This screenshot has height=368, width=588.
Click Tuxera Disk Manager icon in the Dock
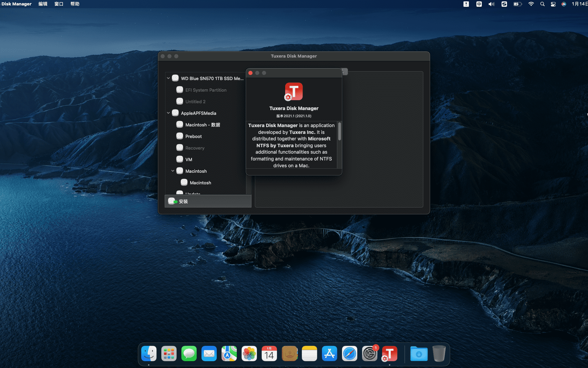point(390,354)
